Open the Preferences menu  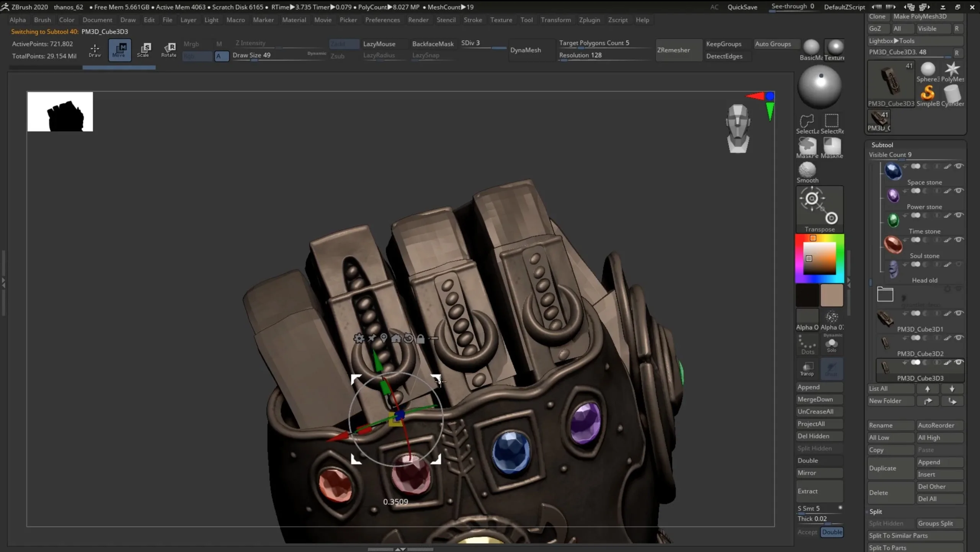tap(382, 20)
